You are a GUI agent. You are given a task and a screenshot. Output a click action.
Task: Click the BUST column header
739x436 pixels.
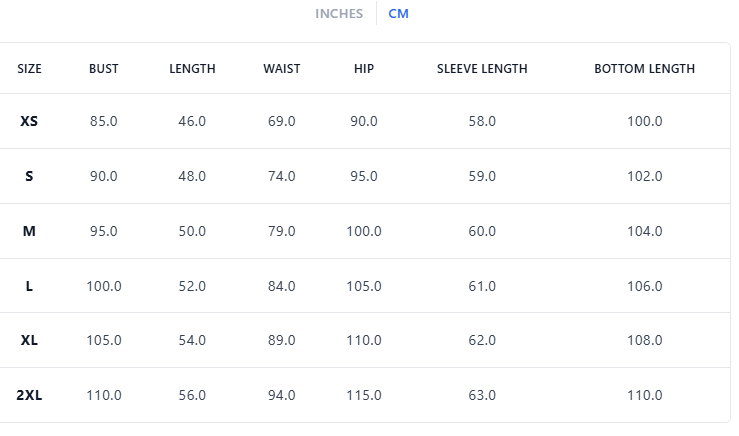104,69
